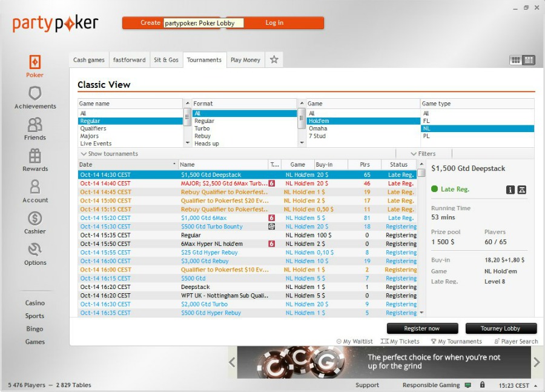
Task: Sort tournaments by the Buy-in column
Action: click(331, 165)
